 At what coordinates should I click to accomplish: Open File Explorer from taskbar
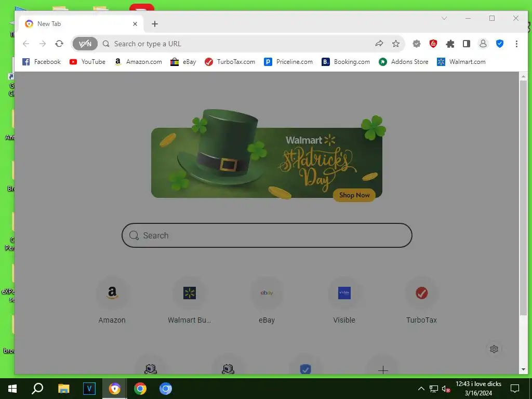(x=63, y=389)
